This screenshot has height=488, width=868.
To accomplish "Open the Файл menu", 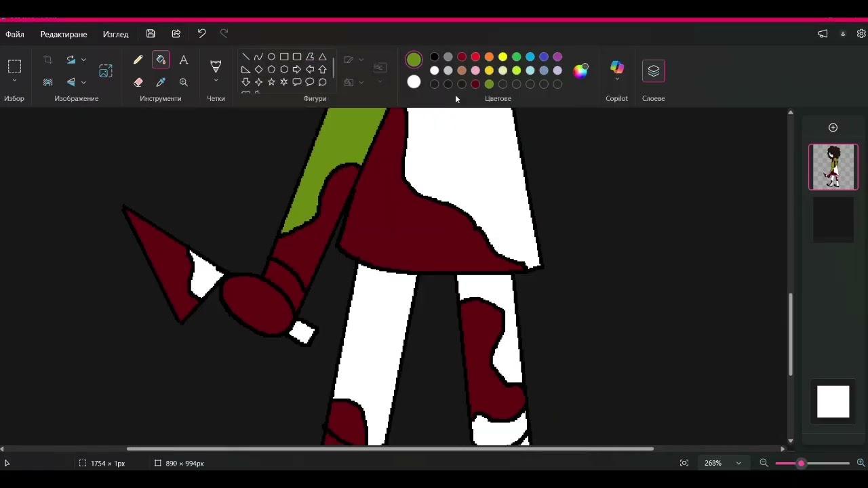I will click(14, 35).
